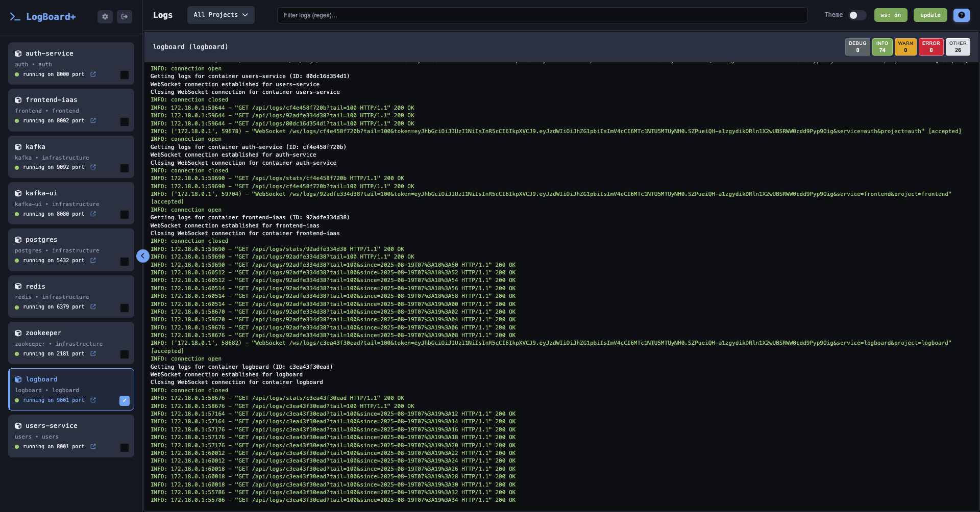Filter logs by the INFO level badge

(x=882, y=47)
